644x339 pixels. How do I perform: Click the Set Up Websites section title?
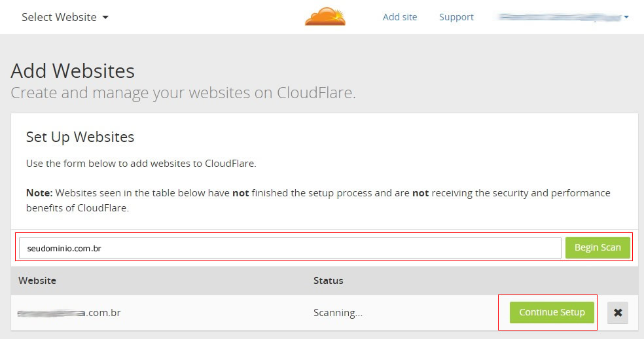tap(80, 137)
